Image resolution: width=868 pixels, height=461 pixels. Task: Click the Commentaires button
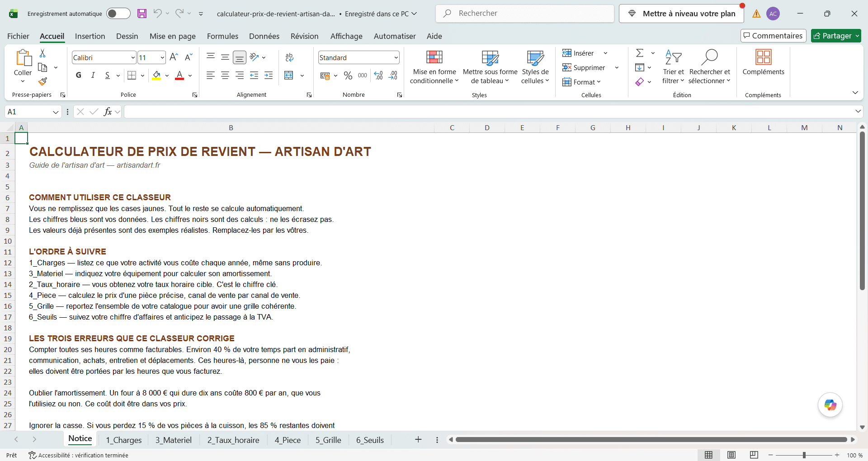click(774, 36)
